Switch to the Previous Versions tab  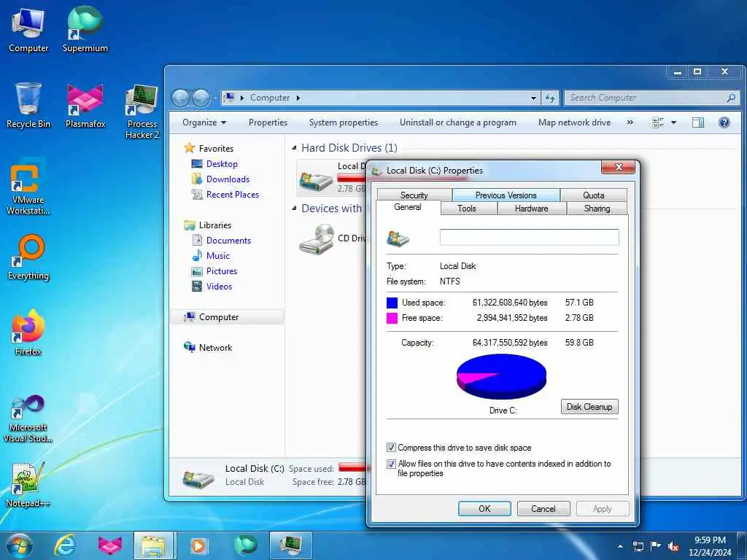pos(506,195)
